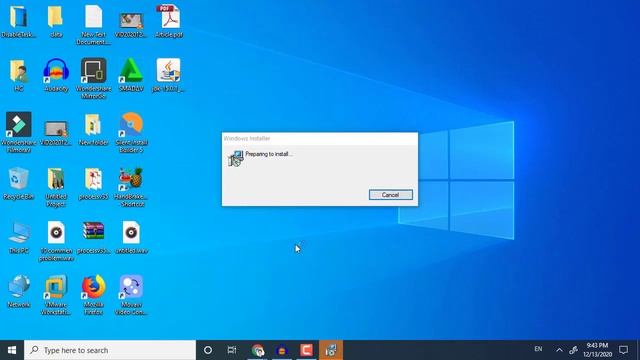Open the Windows Start menu
The height and width of the screenshot is (360, 640).
click(x=12, y=350)
